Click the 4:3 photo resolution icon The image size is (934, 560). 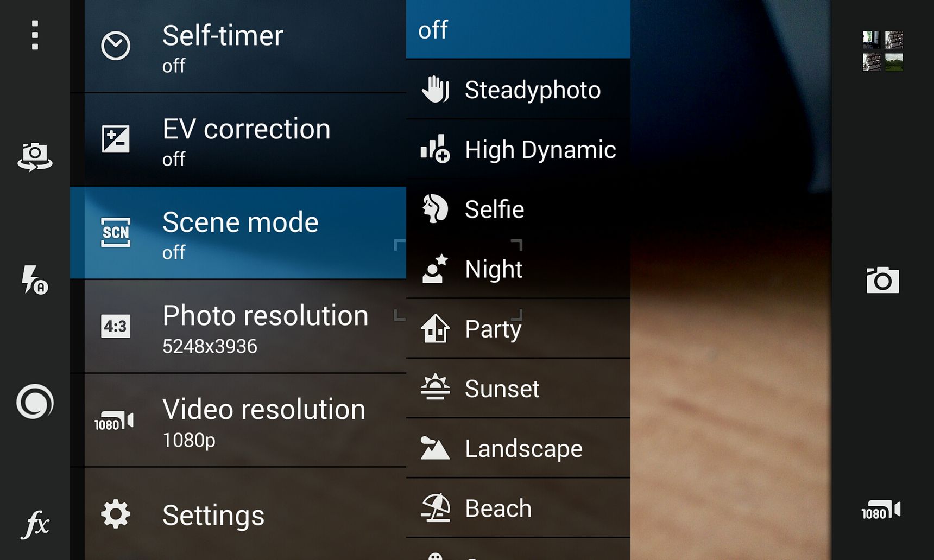click(x=116, y=326)
